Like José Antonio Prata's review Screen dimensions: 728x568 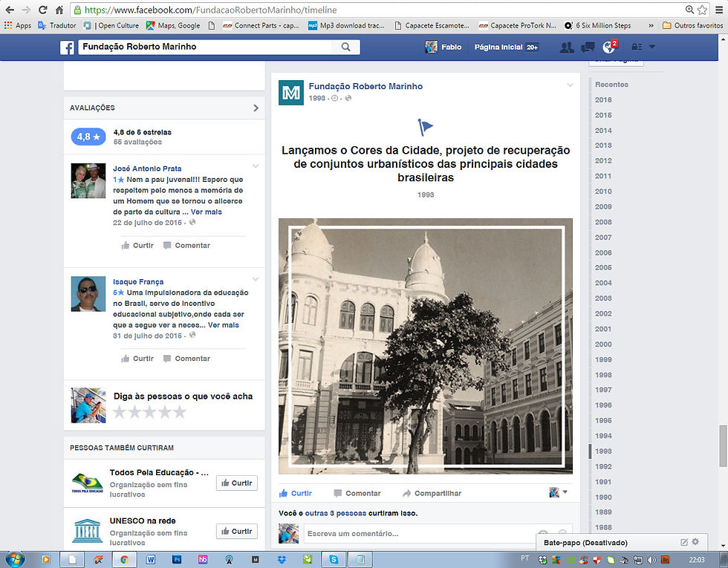[137, 245]
